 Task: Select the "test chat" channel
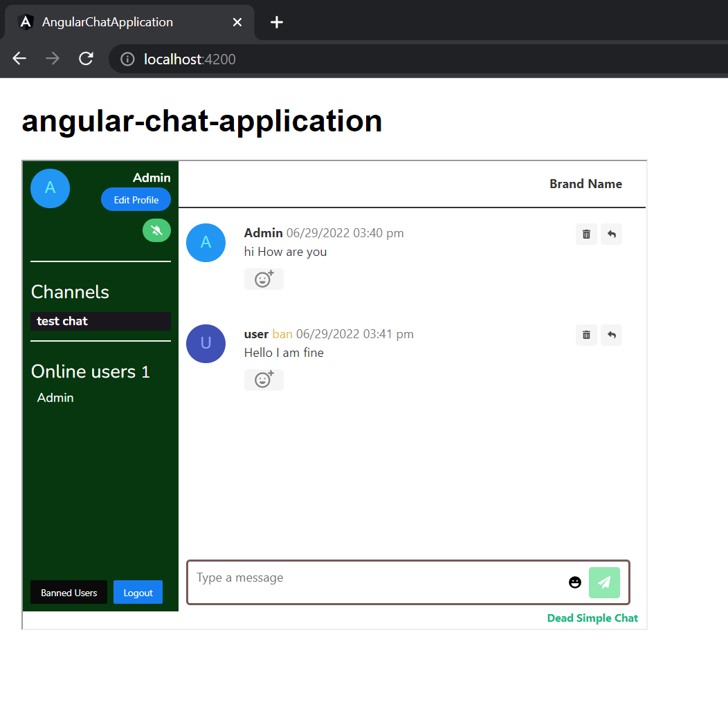pos(100,321)
